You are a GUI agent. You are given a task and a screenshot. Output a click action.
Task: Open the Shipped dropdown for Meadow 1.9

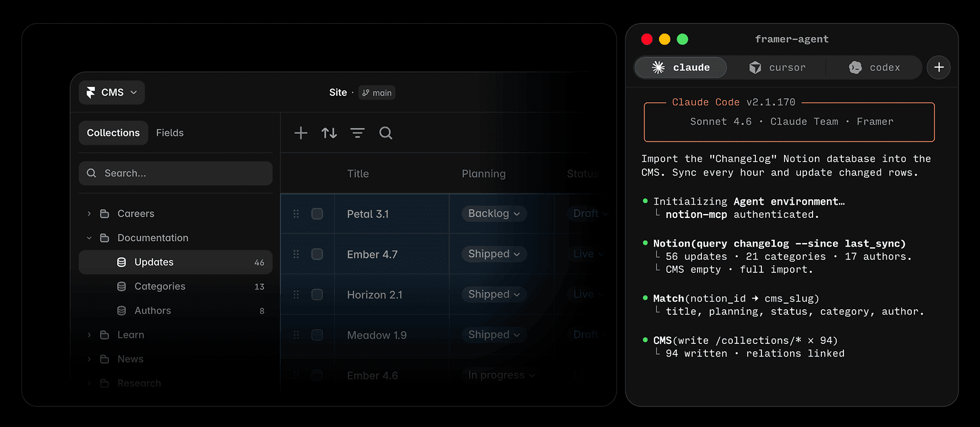click(x=494, y=335)
